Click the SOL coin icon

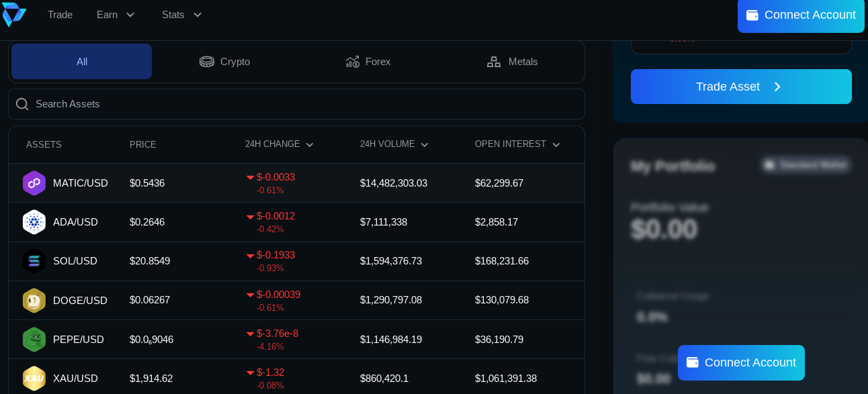coord(34,261)
